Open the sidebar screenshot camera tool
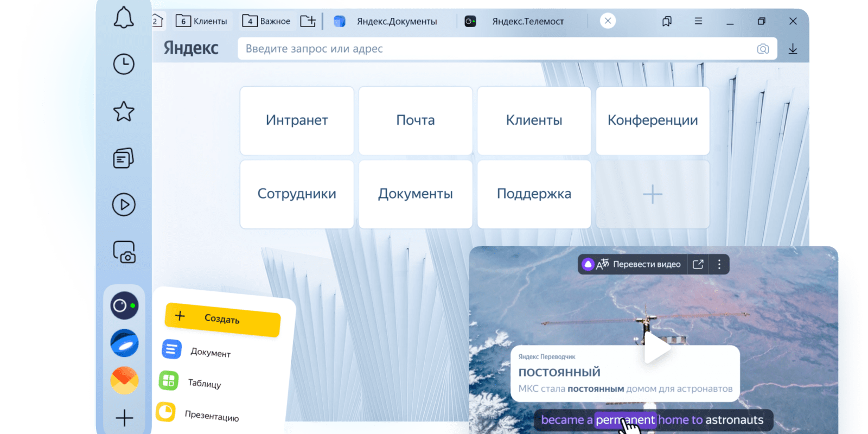This screenshot has width=868, height=434. 124,252
